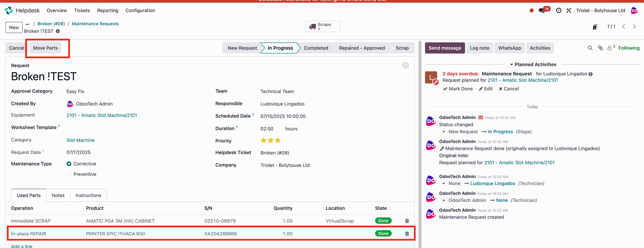
Task: Click Send message button
Action: click(x=445, y=48)
